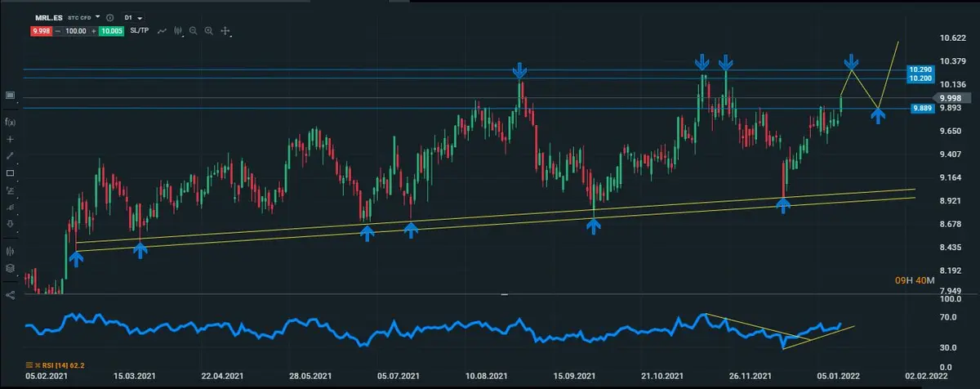The width and height of the screenshot is (980, 389).
Task: Toggle the SL/TP option
Action: click(x=140, y=30)
